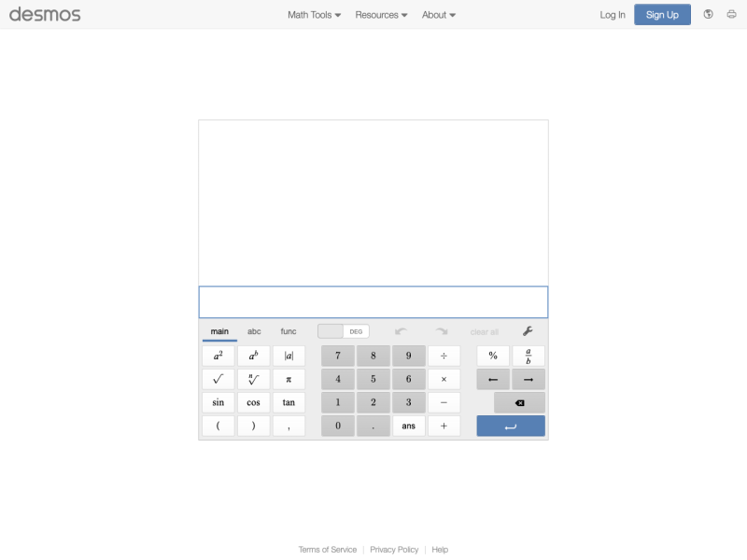Image resolution: width=747 pixels, height=560 pixels.
Task: Insert a fraction with the a/b key
Action: tap(529, 356)
